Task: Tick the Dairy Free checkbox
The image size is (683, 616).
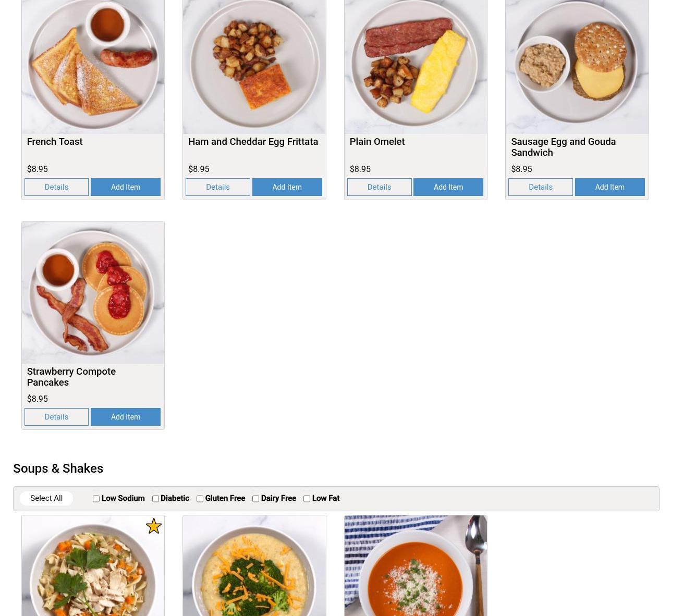Action: (255, 499)
